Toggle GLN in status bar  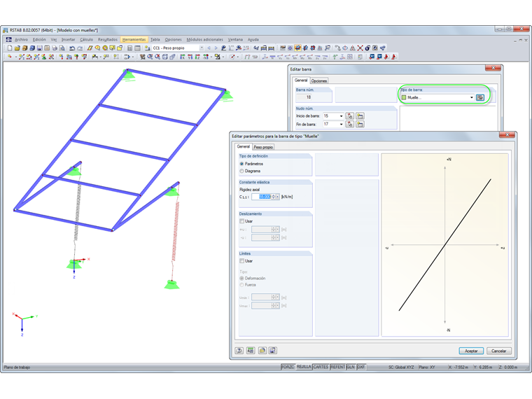351,367
